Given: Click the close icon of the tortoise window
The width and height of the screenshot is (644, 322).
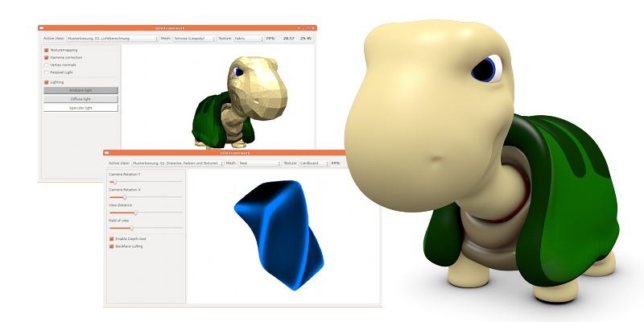Looking at the screenshot, I should click(x=312, y=27).
